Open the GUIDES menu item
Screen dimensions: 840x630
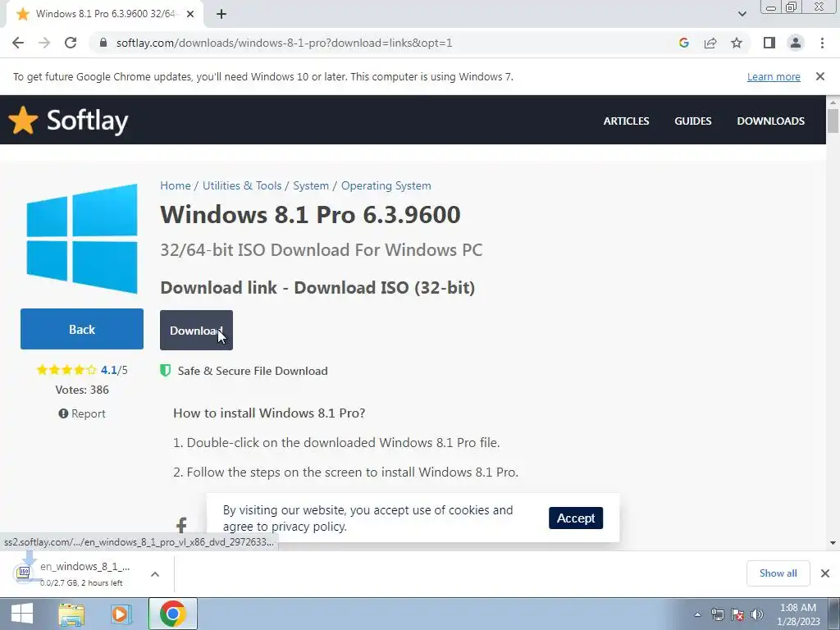coord(692,121)
